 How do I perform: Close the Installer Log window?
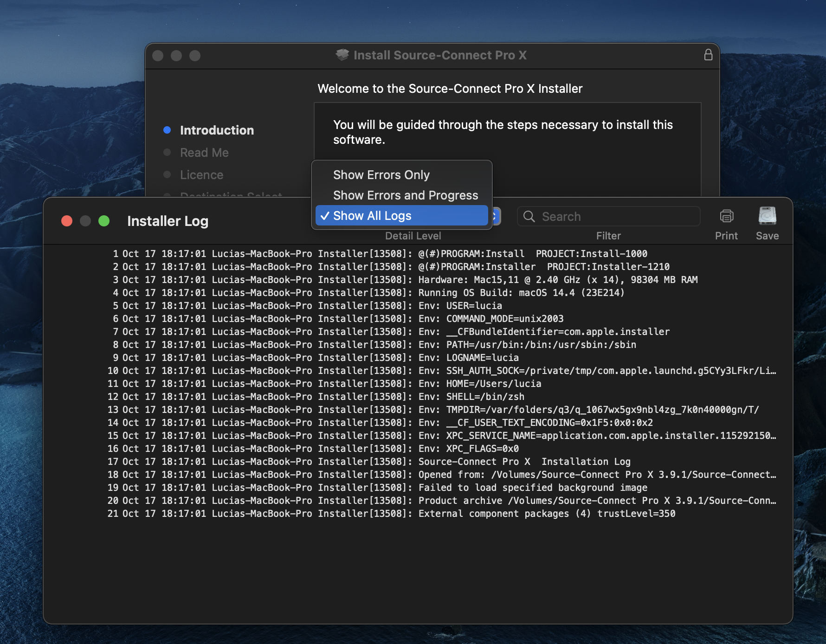pyautogui.click(x=67, y=221)
